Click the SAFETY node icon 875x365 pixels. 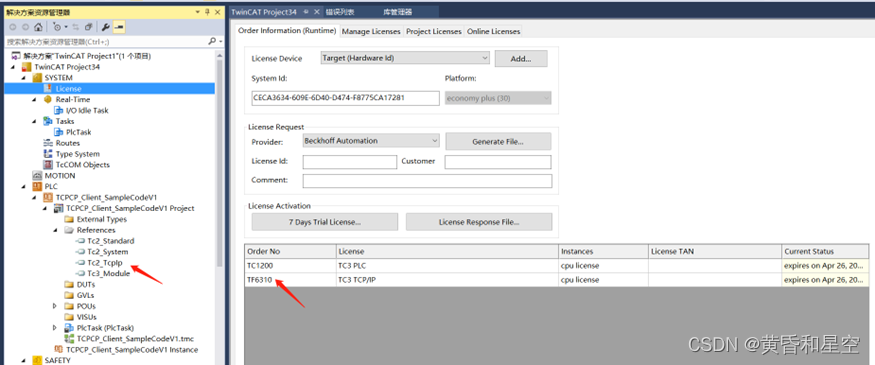37,360
